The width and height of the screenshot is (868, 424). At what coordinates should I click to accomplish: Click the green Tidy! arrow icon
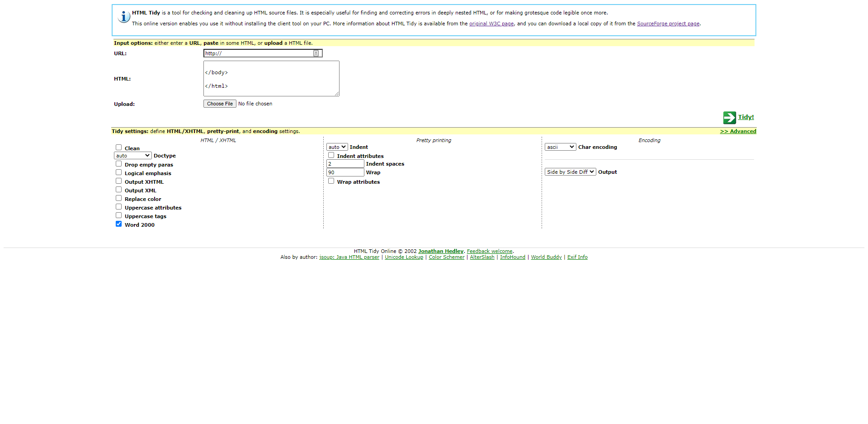(729, 118)
